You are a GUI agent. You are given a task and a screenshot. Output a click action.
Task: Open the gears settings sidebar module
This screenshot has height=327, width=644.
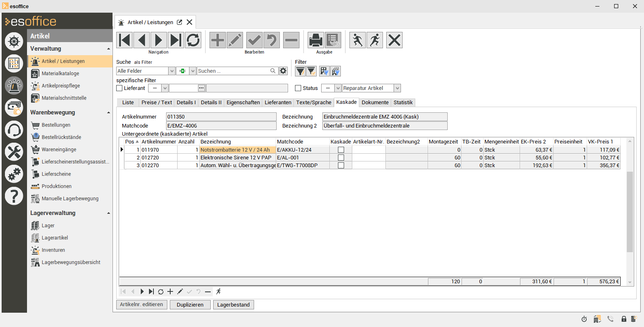tap(14, 174)
